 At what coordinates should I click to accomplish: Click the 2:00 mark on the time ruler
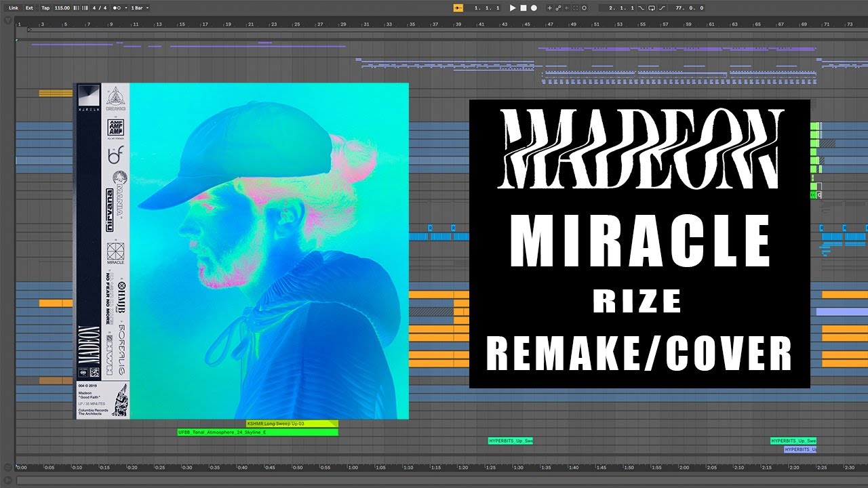pyautogui.click(x=686, y=467)
